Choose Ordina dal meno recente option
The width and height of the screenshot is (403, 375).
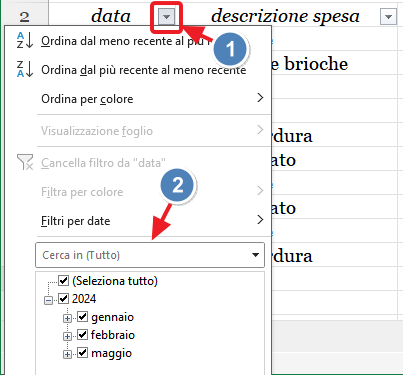click(127, 41)
